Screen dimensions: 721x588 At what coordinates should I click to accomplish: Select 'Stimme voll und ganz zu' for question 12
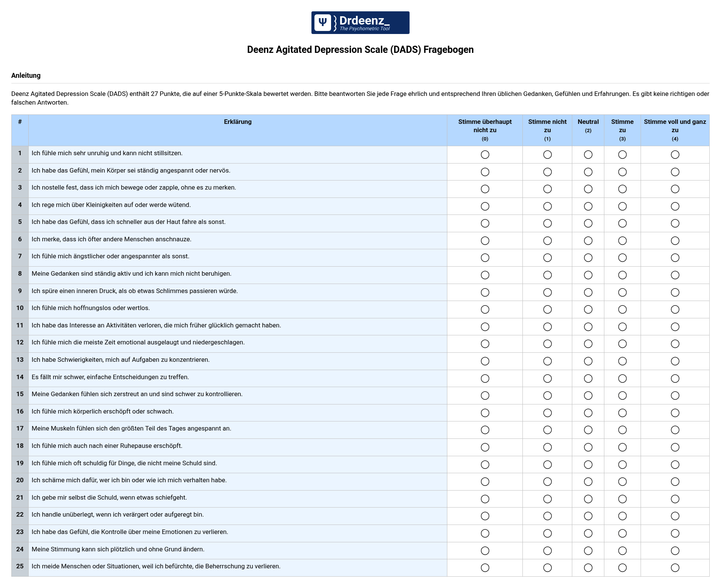675,344
